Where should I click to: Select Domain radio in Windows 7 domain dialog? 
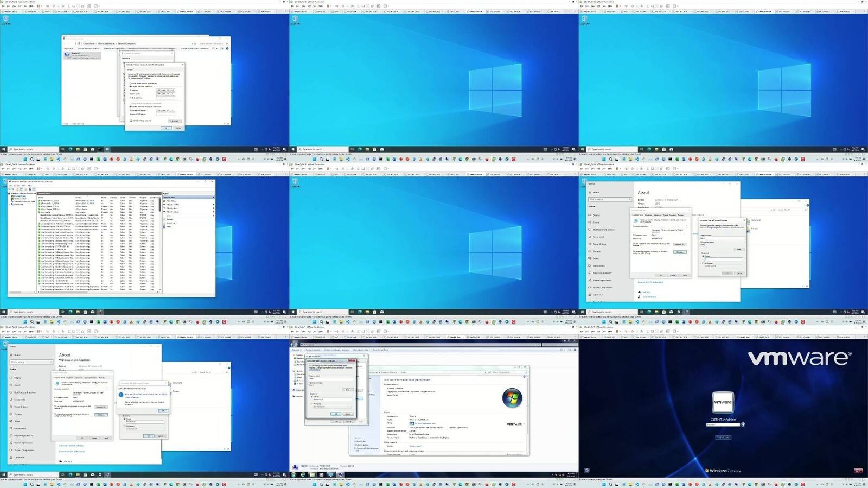click(311, 397)
